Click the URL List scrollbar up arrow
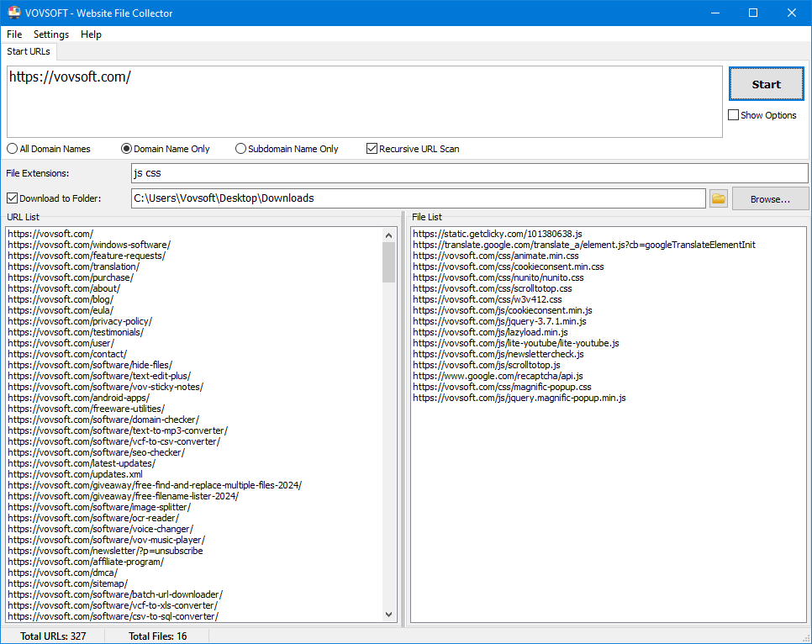This screenshot has width=812, height=644. click(x=389, y=235)
